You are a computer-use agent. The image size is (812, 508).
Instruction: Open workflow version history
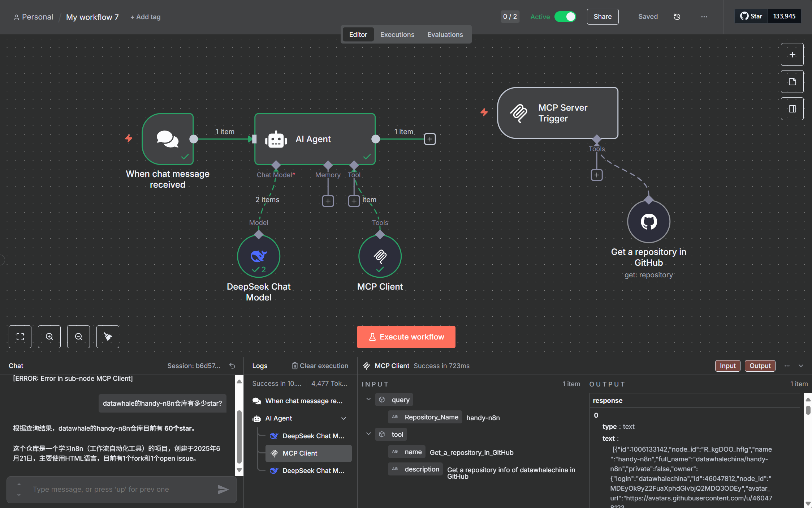tap(677, 17)
